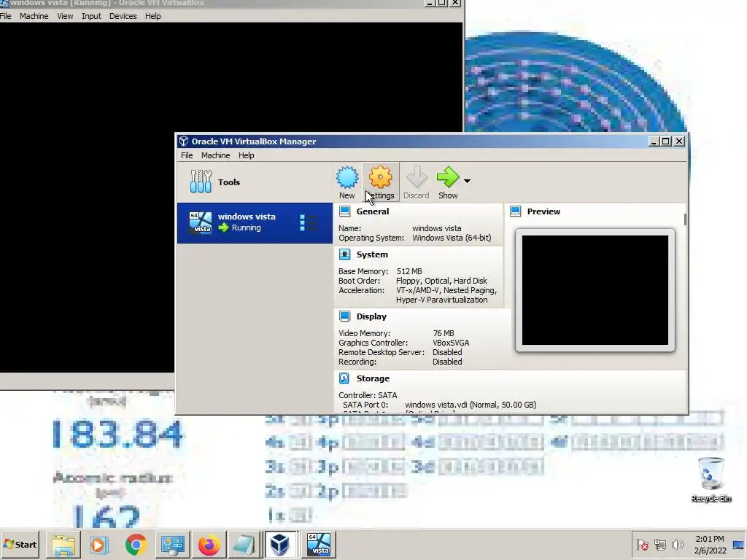Click the Preview section icon
Viewport: 747px width, 560px height.
tap(516, 211)
